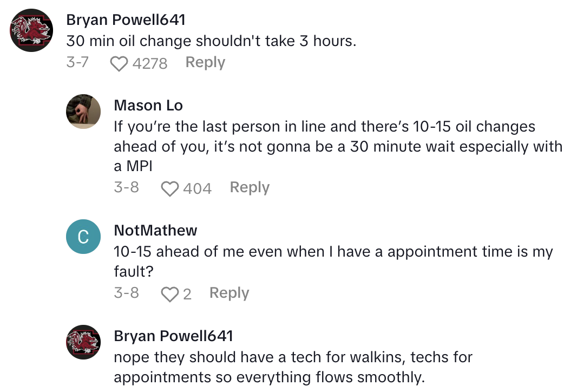Open Mason Lo's profile picture
The height and width of the screenshot is (392, 577).
[83, 112]
